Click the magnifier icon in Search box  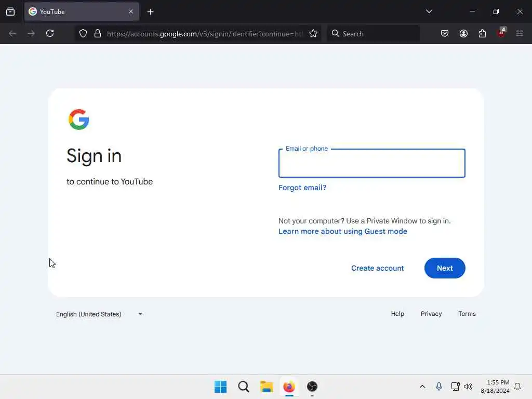(x=335, y=33)
